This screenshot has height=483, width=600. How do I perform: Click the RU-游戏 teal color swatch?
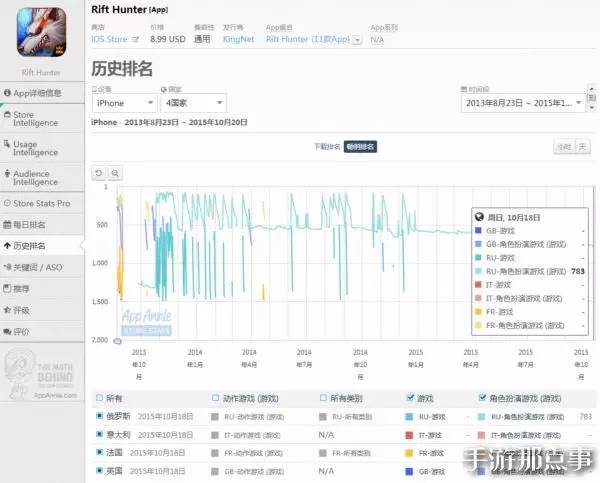(410, 416)
